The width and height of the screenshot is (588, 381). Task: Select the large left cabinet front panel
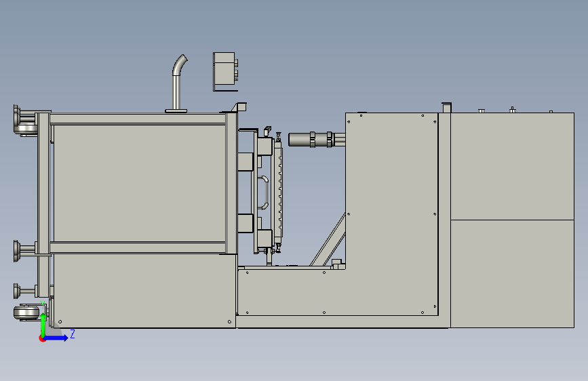click(140, 183)
